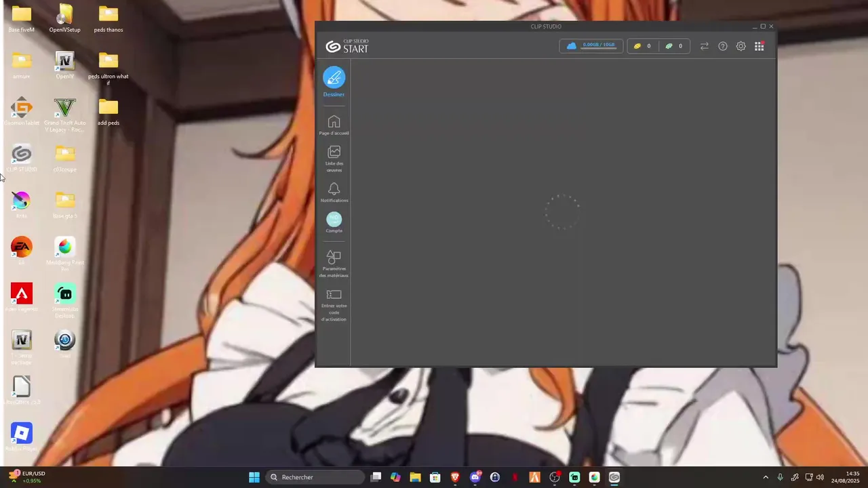The height and width of the screenshot is (488, 868).
Task: Select Entrez votre code d'activation
Action: 334,305
